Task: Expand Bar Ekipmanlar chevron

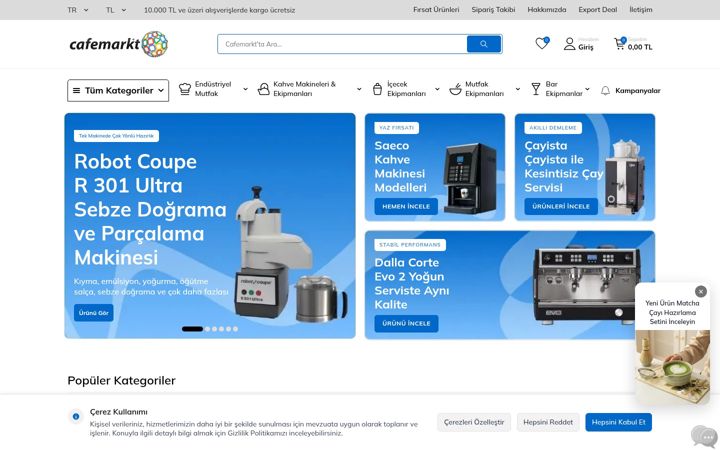Action: tap(587, 89)
